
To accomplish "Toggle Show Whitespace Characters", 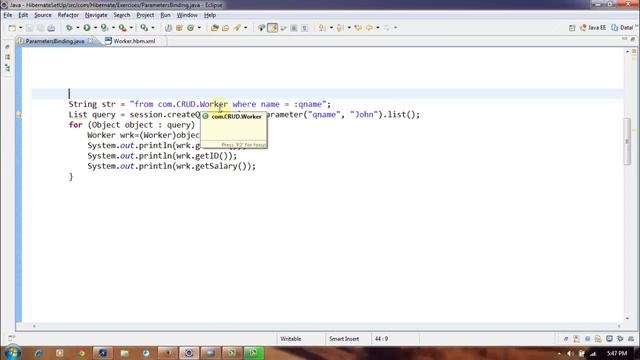I will pos(304,28).
